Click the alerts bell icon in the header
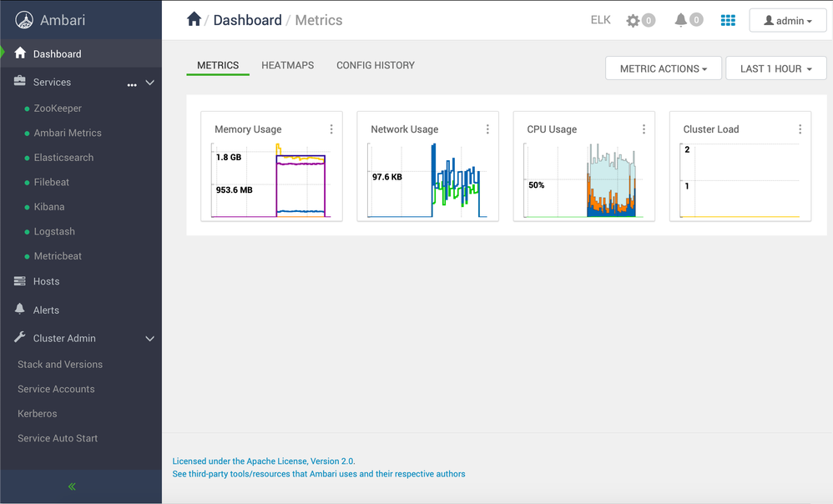The image size is (833, 504). point(682,20)
